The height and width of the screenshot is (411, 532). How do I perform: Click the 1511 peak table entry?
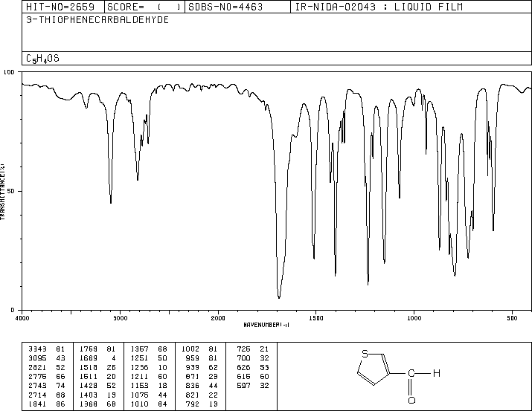[x=89, y=376]
